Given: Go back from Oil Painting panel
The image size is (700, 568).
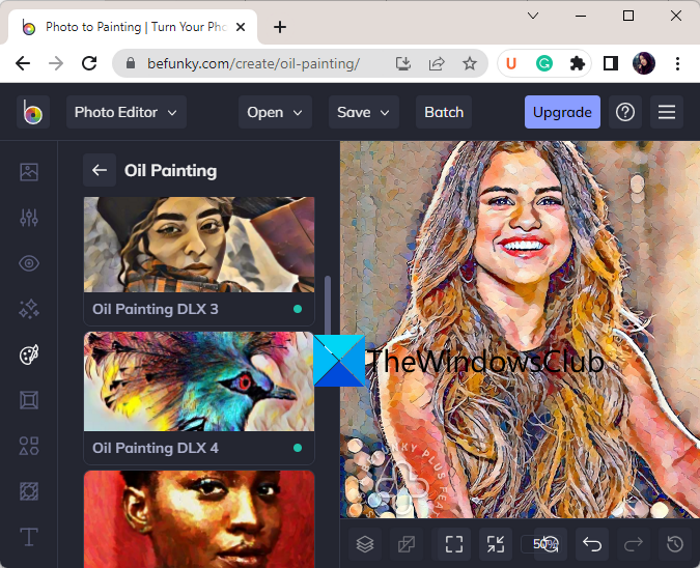Looking at the screenshot, I should 100,170.
